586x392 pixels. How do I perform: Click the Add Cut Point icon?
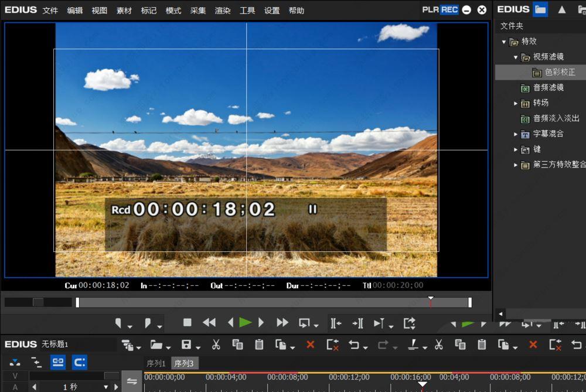tap(413, 345)
